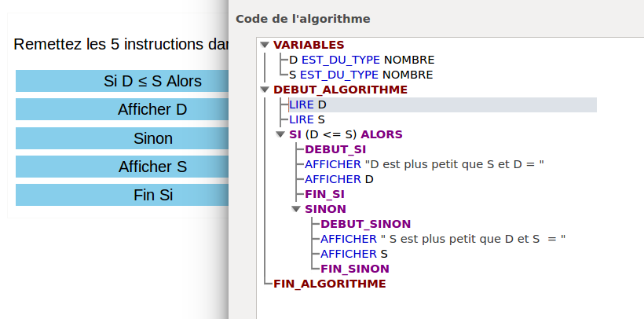Click the DEBUT_SI line
Image resolution: width=644 pixels, height=319 pixels.
coord(335,149)
